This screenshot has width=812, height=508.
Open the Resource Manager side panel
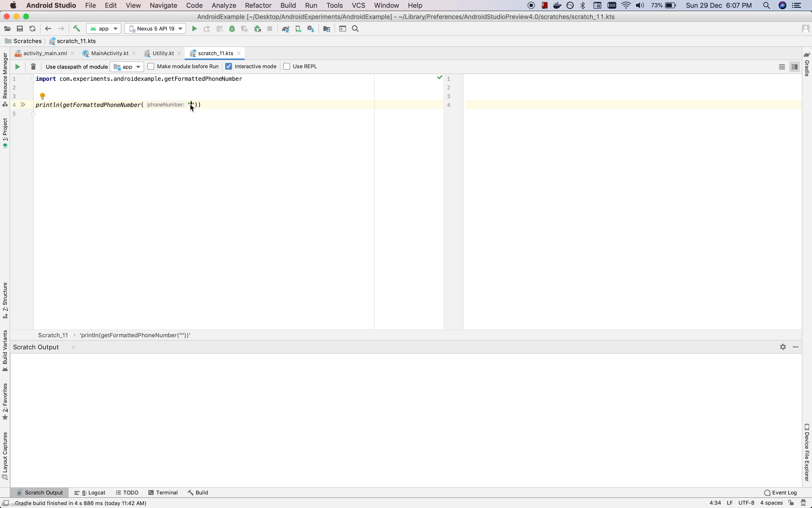pyautogui.click(x=5, y=80)
